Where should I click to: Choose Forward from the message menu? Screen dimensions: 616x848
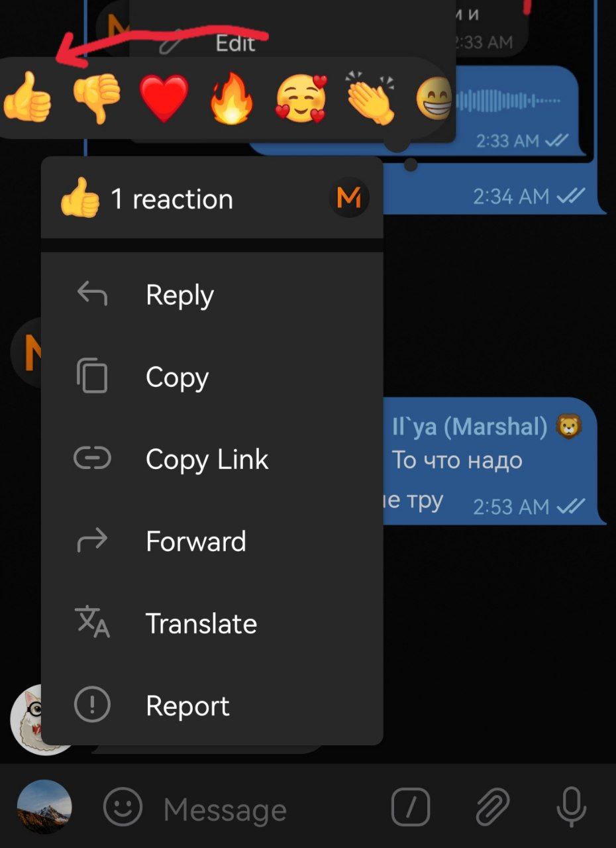tap(212, 541)
